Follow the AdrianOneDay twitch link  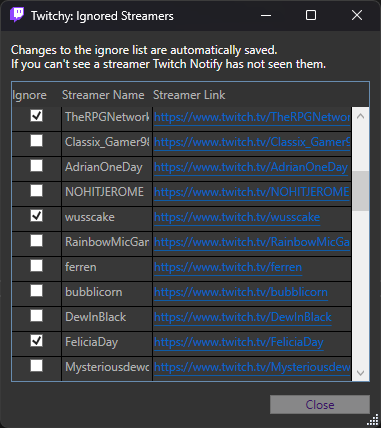(251, 167)
